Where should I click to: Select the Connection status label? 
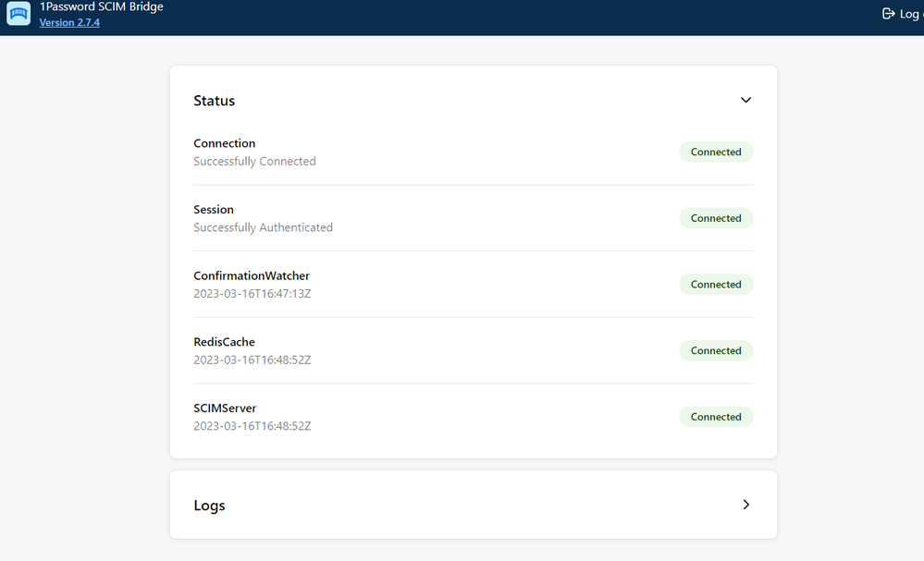[224, 143]
